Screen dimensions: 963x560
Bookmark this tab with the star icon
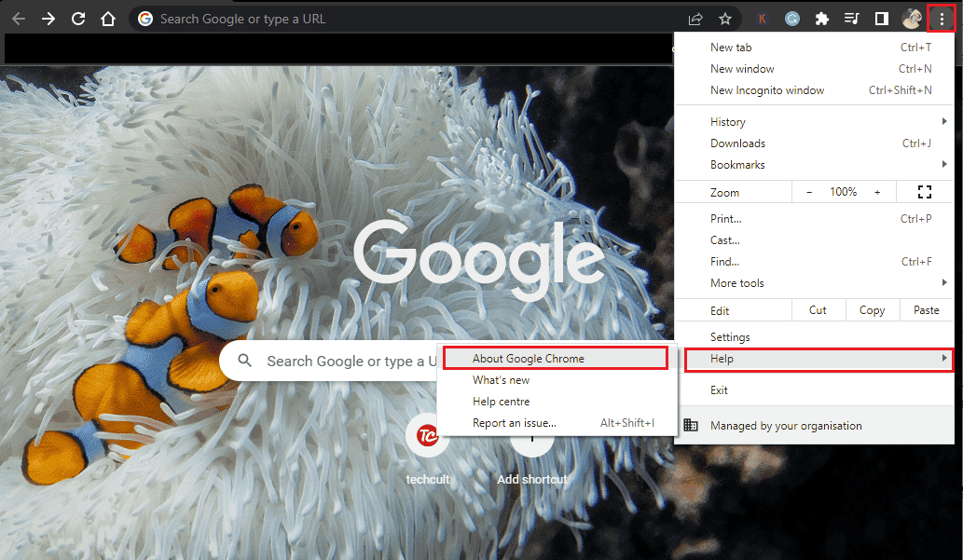click(x=725, y=19)
